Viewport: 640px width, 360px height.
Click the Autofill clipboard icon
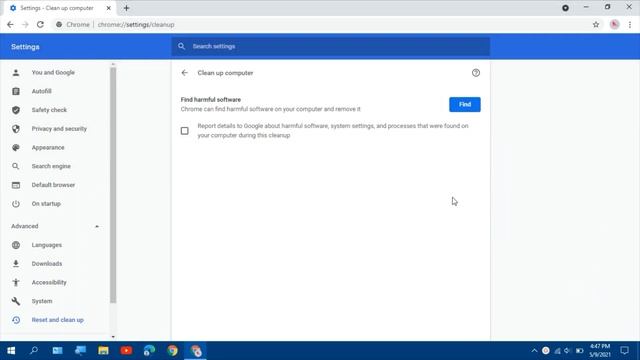16,91
